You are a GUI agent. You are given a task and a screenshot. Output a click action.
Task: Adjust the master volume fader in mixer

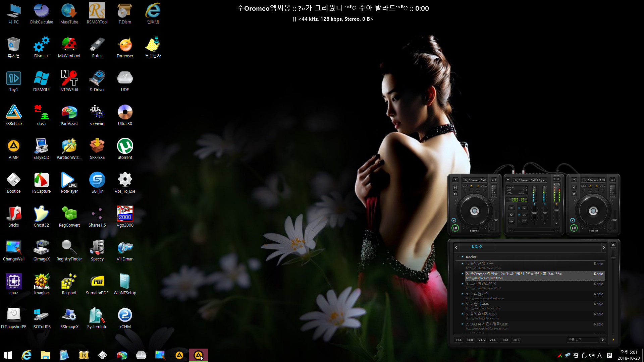coord(556,210)
